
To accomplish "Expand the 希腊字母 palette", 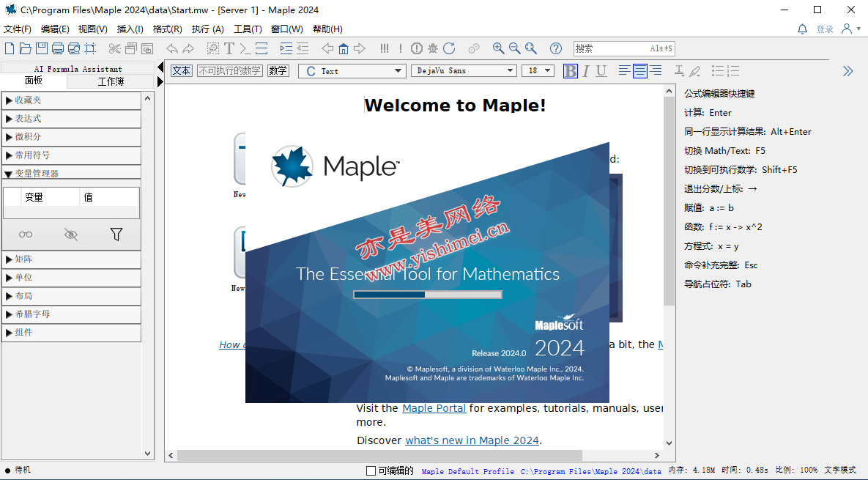I will point(71,314).
